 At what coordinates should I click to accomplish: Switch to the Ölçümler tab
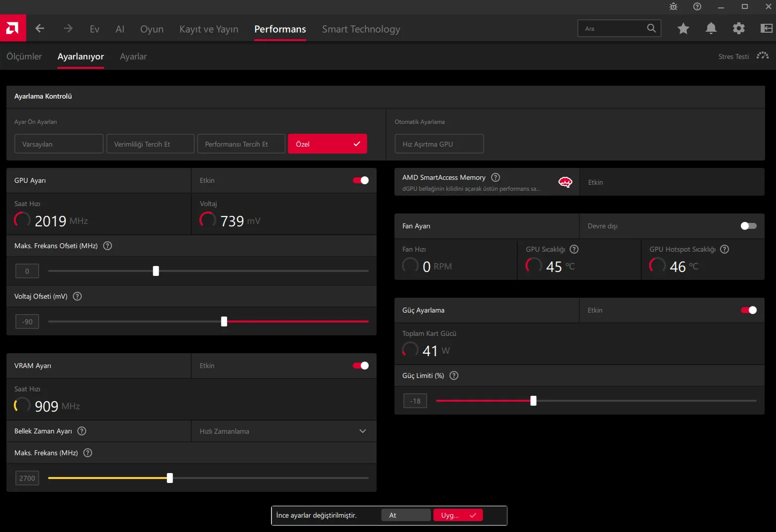[x=24, y=56]
